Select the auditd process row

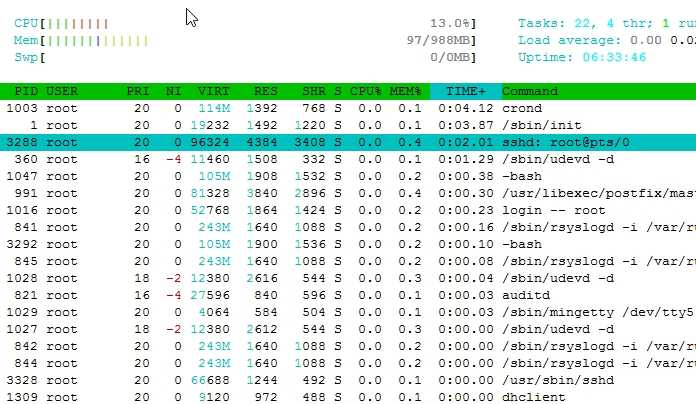coord(348,295)
